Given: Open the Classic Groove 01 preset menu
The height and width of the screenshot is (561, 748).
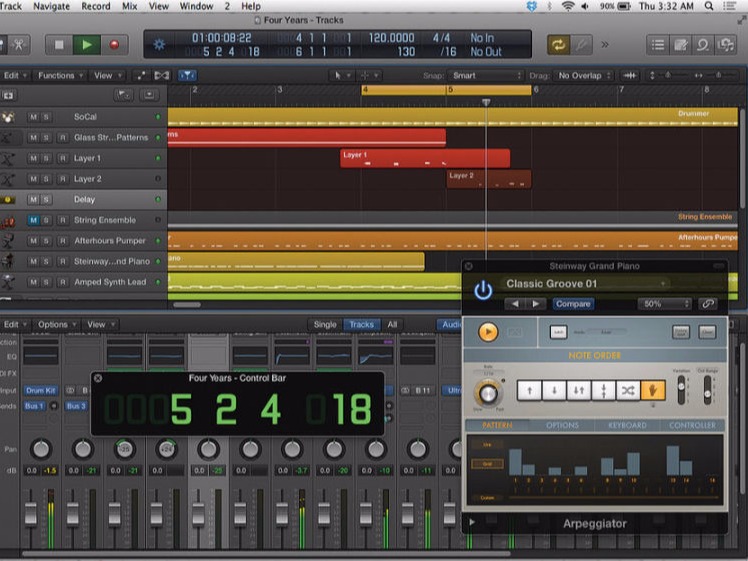Looking at the screenshot, I should point(586,284).
